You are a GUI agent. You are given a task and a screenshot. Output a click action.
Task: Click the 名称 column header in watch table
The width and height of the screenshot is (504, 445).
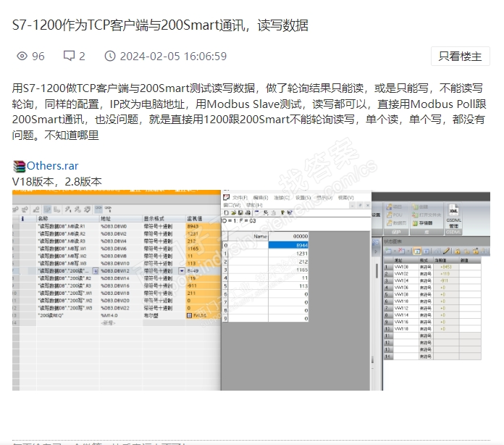[68, 219]
